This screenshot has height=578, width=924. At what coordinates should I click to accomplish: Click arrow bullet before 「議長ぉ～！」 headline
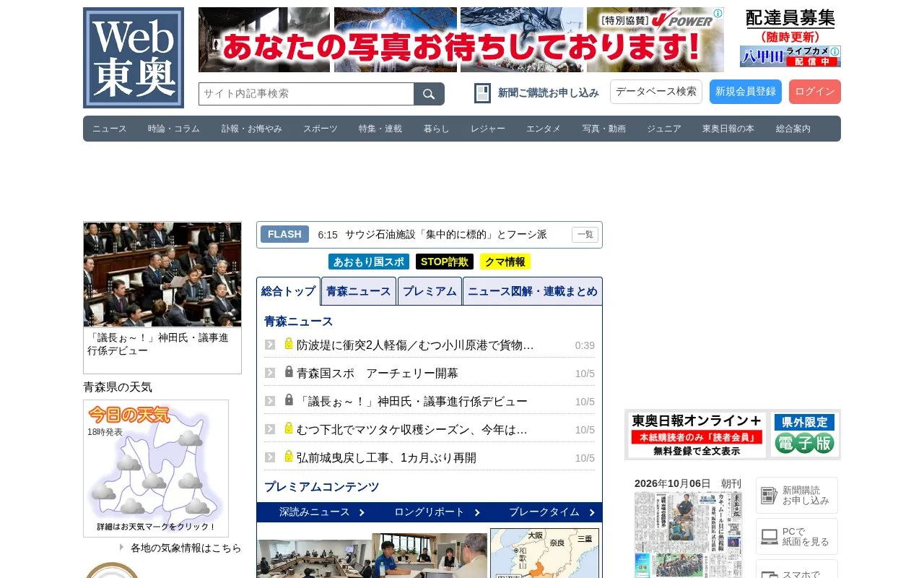pyautogui.click(x=270, y=401)
